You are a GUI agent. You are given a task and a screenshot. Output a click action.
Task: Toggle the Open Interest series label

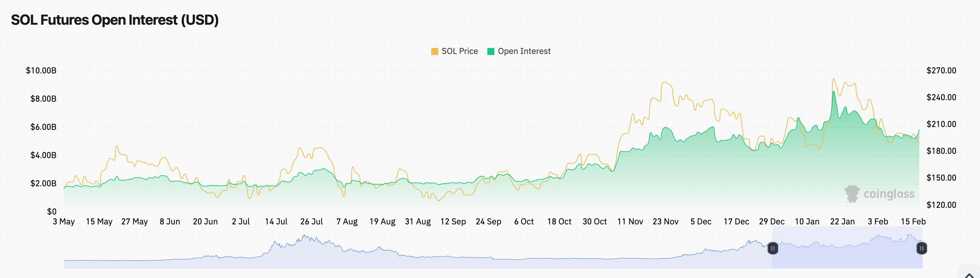click(x=524, y=52)
